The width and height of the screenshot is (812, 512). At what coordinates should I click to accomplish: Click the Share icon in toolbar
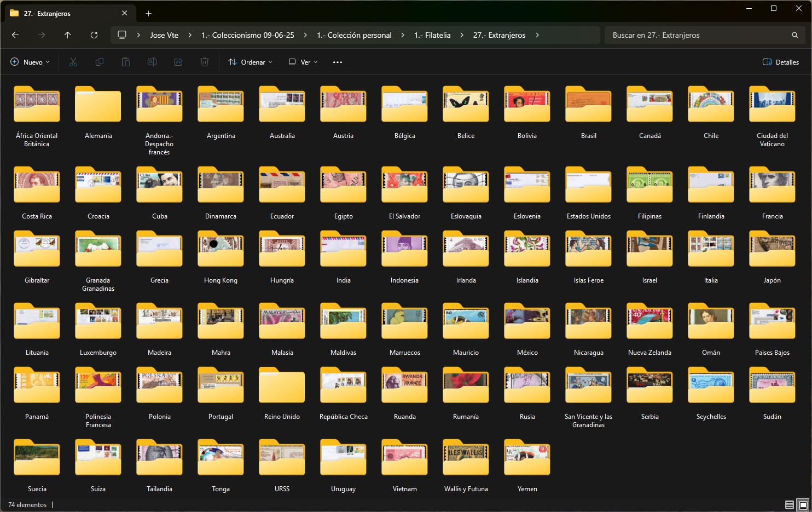pyautogui.click(x=178, y=62)
